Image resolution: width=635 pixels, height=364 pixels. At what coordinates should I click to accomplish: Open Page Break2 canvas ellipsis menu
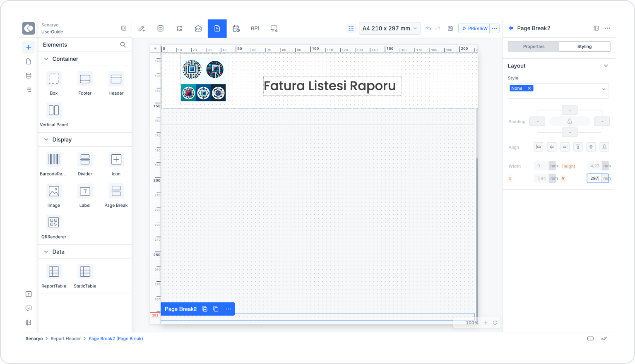tap(229, 309)
